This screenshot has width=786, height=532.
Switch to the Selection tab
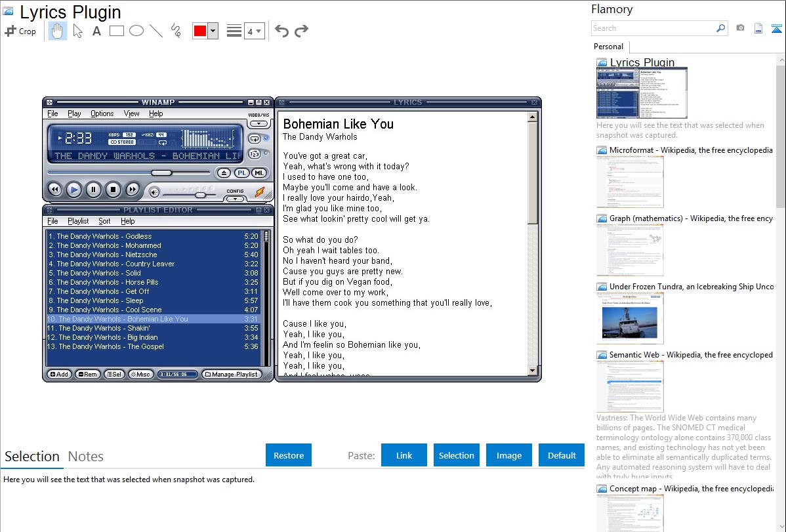point(32,457)
